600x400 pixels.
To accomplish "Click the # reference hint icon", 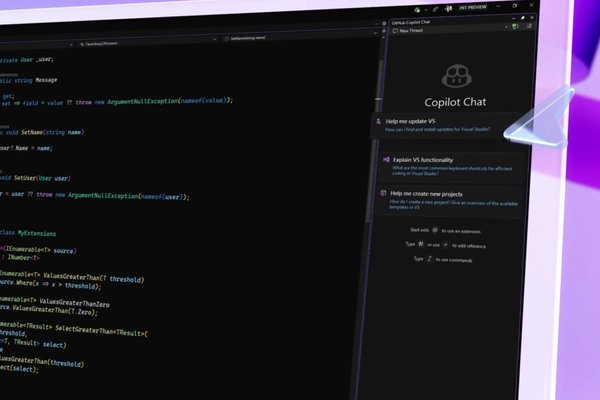I will click(421, 244).
